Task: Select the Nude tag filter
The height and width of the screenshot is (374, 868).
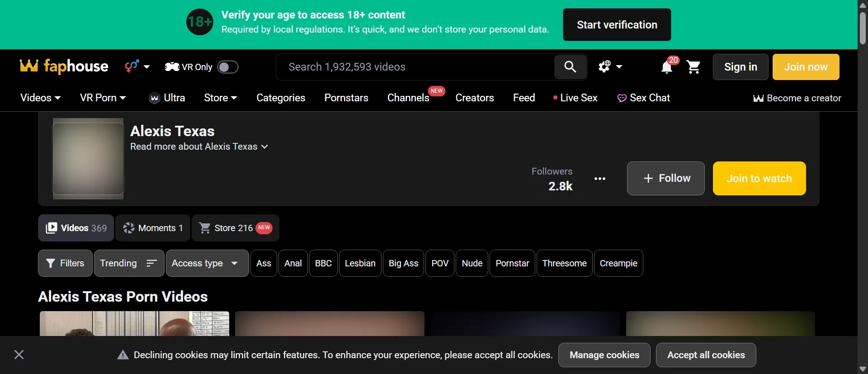Action: coord(472,263)
